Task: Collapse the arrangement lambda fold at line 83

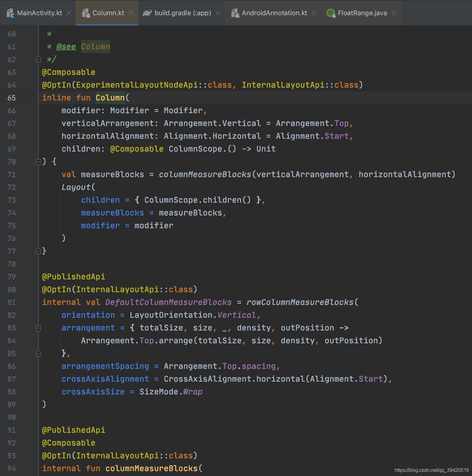Action: (38, 328)
